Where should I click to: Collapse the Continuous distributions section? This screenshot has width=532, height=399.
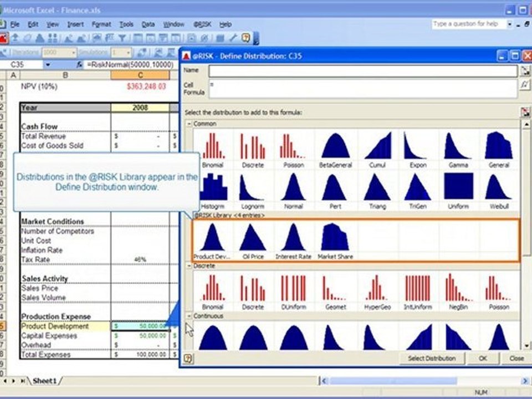tap(190, 316)
